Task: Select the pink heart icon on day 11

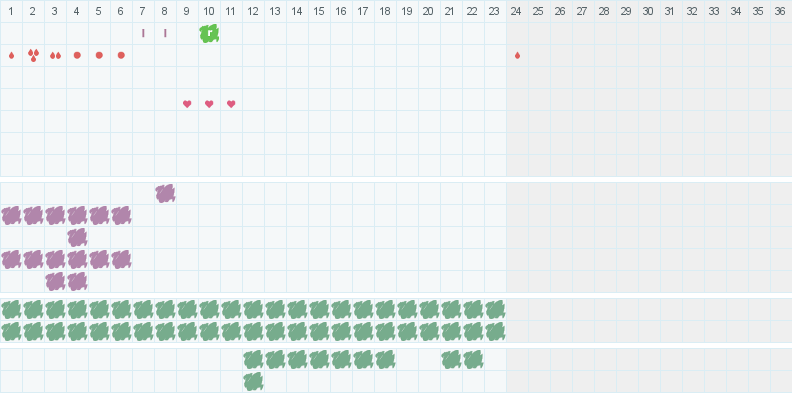Action: [x=231, y=104]
